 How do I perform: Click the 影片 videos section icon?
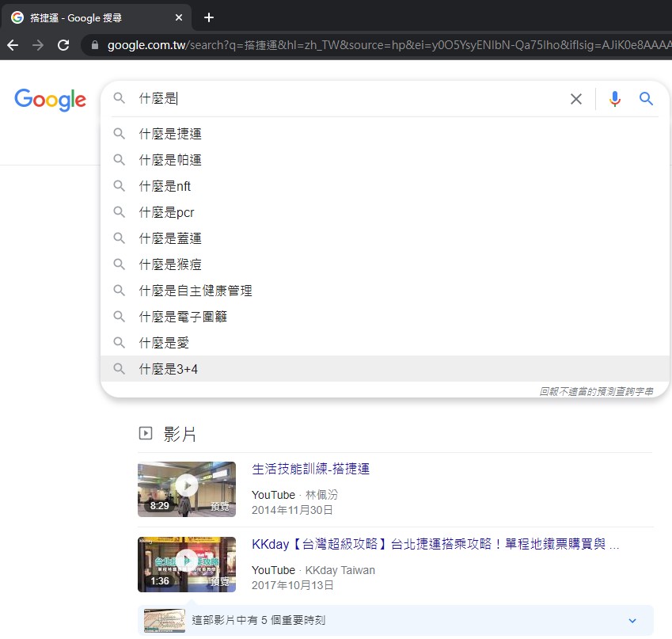[146, 433]
